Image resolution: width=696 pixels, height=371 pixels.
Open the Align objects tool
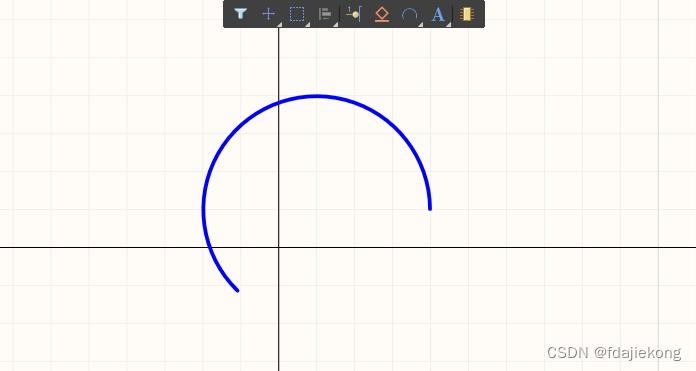(x=325, y=14)
